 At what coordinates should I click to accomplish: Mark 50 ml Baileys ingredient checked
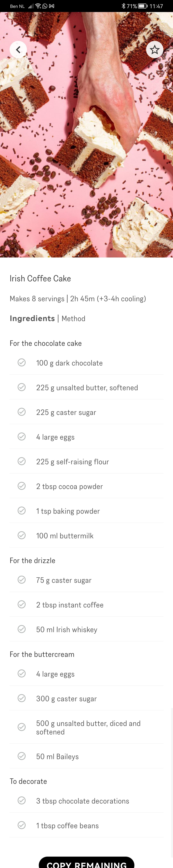[21, 756]
